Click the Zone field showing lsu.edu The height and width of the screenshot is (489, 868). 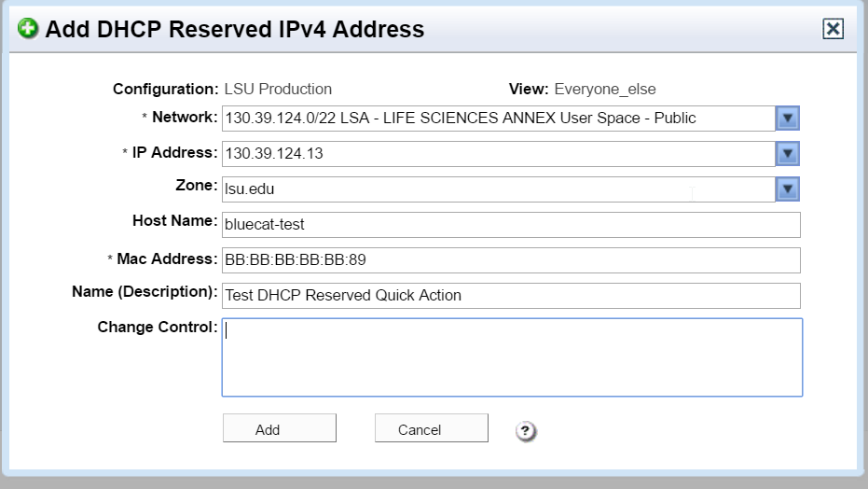point(499,189)
